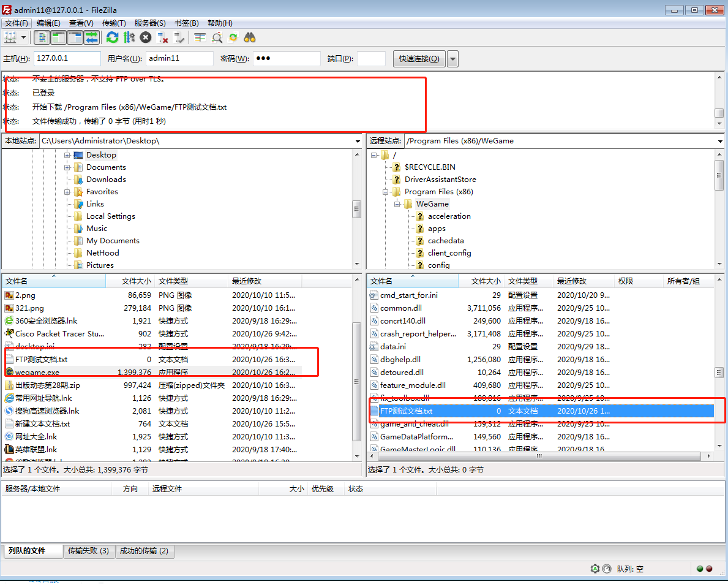
Task: Toggle synchronized browsing icon
Action: pyautogui.click(x=234, y=37)
